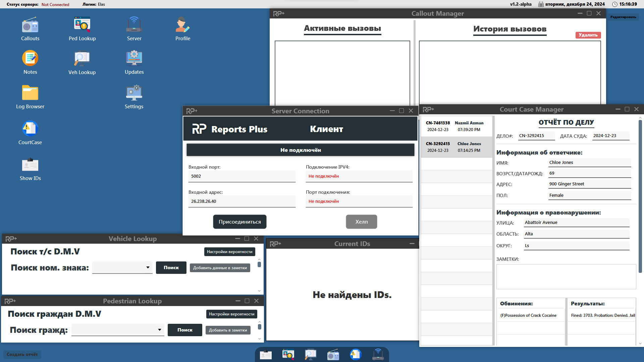Expand the pedestrian search dropdown
644x362 pixels.
(x=159, y=330)
